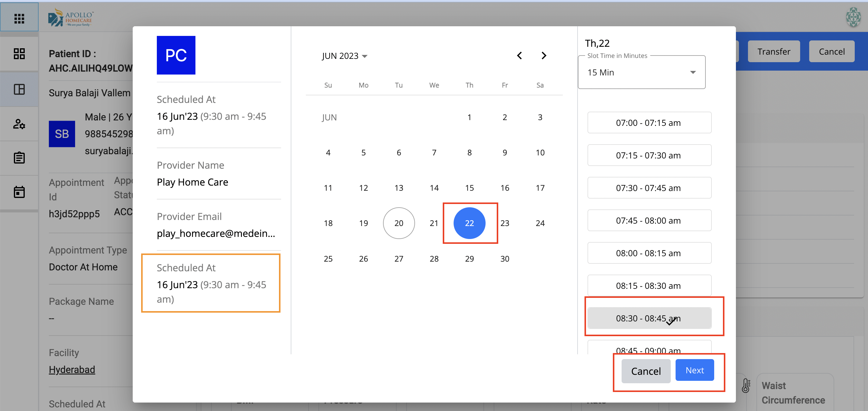Open the Slot Time in Minutes dropdown
This screenshot has width=868, height=411.
(x=641, y=72)
